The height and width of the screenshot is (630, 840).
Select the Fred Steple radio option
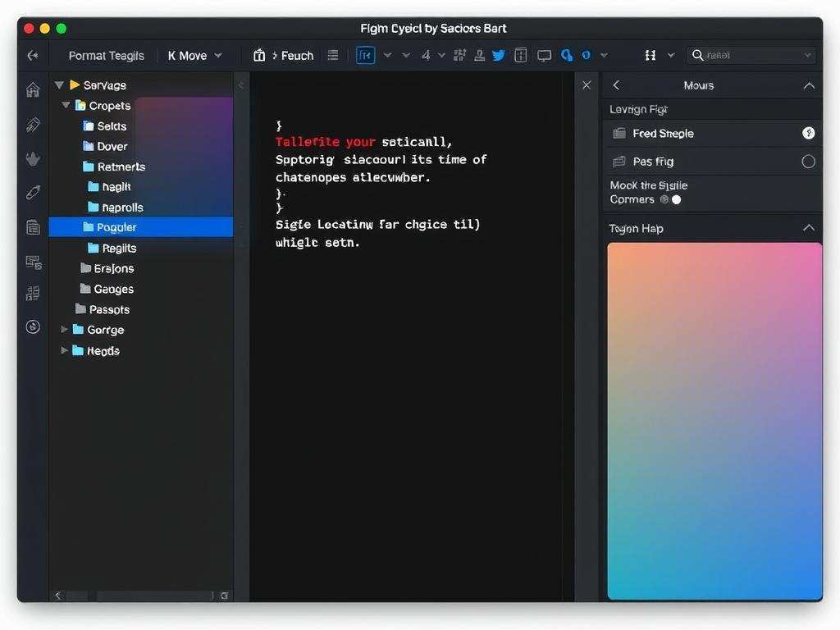tap(808, 133)
